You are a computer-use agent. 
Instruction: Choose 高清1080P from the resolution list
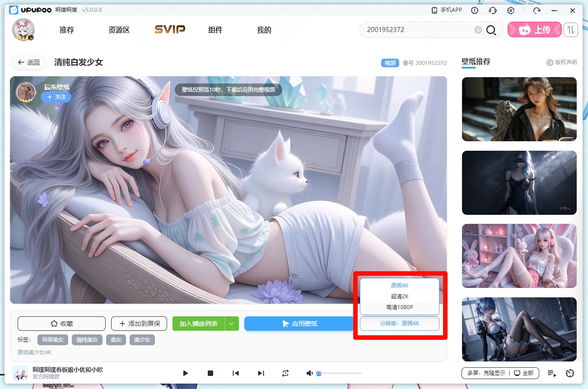(399, 307)
